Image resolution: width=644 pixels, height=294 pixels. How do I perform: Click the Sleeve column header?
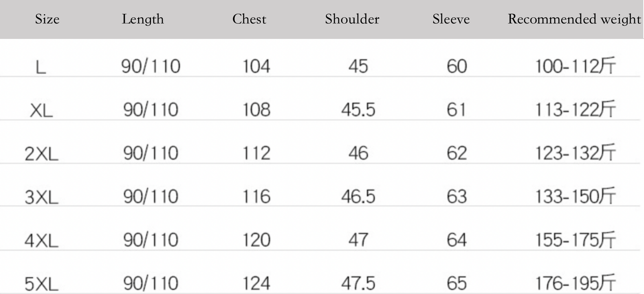451,19
